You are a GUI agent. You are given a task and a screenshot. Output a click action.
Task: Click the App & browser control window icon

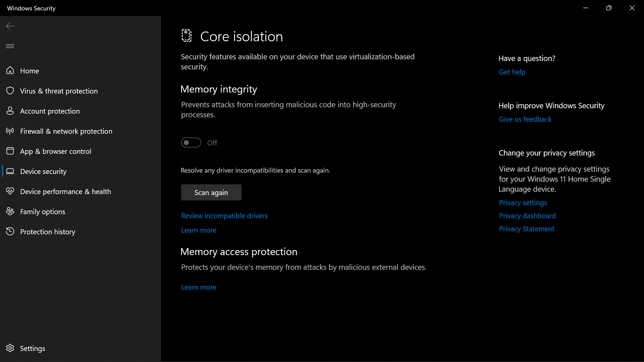click(10, 151)
